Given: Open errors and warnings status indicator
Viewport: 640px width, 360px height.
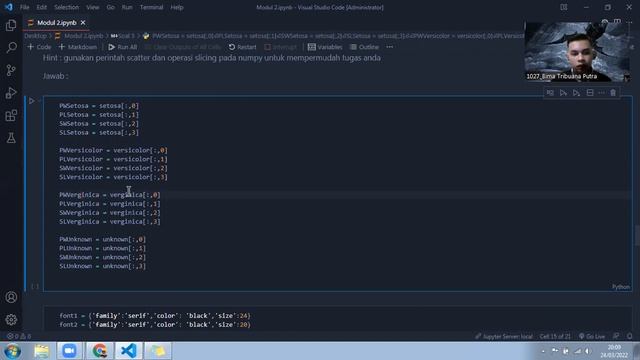Looking at the screenshot, I should (x=19, y=336).
